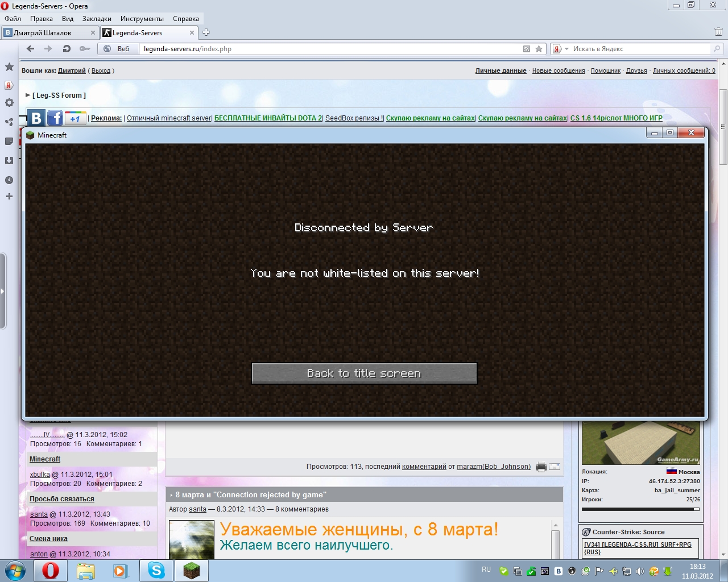Switch to Minecraft from taskbar
Screen dimensions: 728x582
(x=191, y=570)
